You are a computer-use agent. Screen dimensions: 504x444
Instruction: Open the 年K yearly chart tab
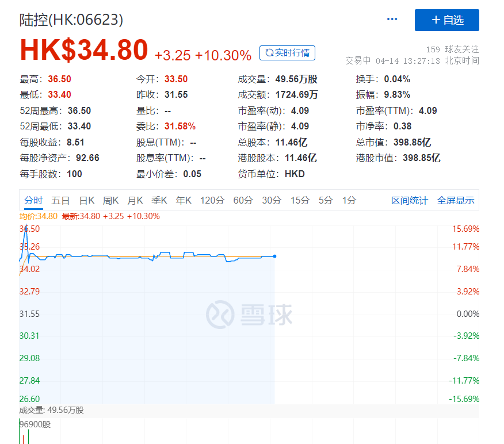183,201
